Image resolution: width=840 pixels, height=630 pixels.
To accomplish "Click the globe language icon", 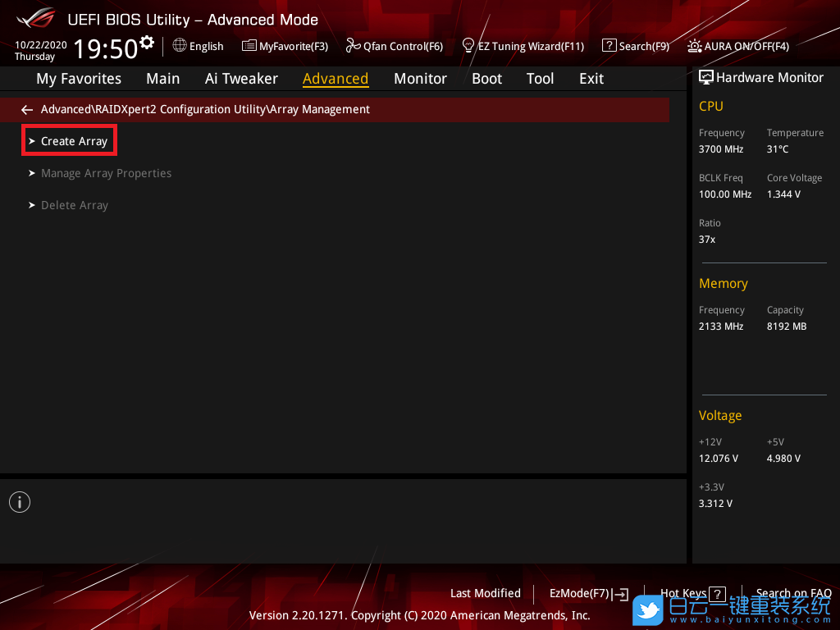I will (x=180, y=46).
